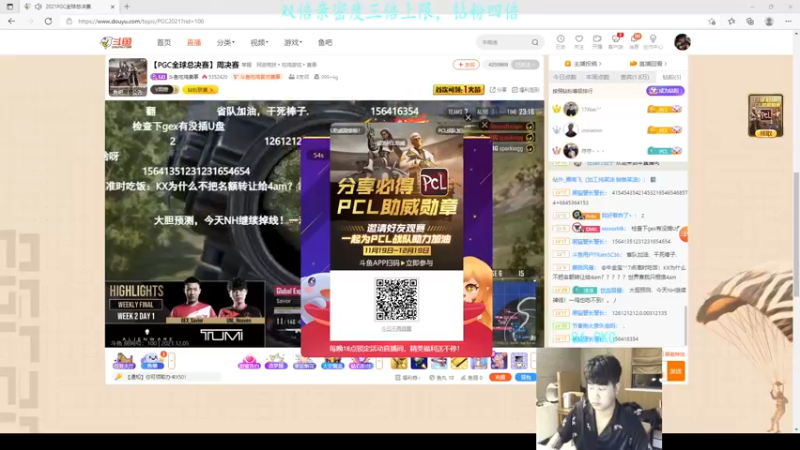Click the blue 背包 backpack button
Viewport: 800px width, 450px height.
coord(526,377)
